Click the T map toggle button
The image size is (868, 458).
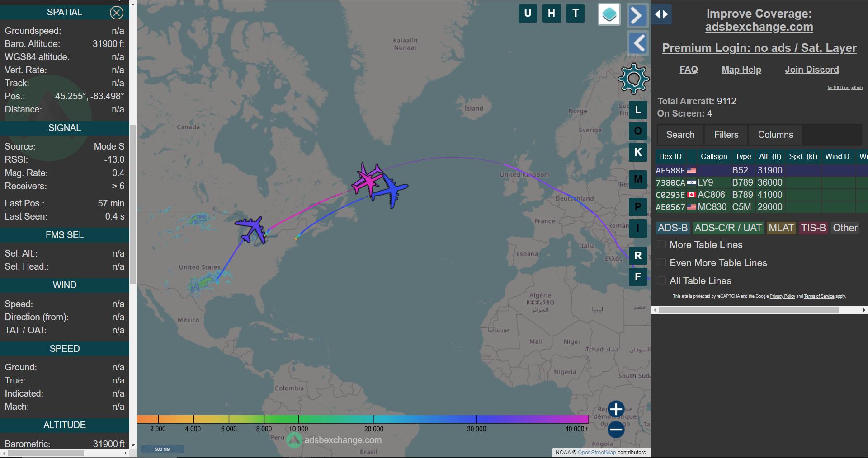(576, 13)
